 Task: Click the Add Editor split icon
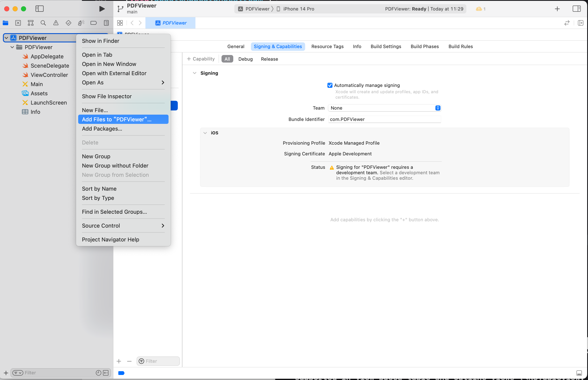581,23
